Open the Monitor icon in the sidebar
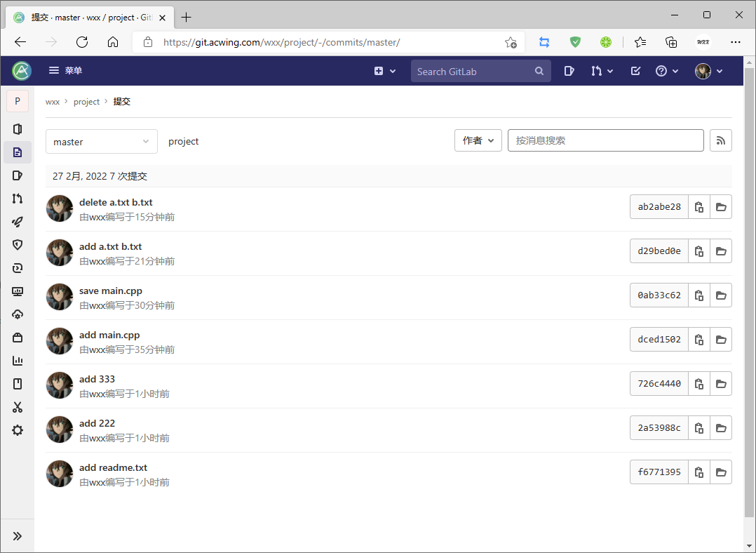The image size is (756, 553). pos(18,291)
